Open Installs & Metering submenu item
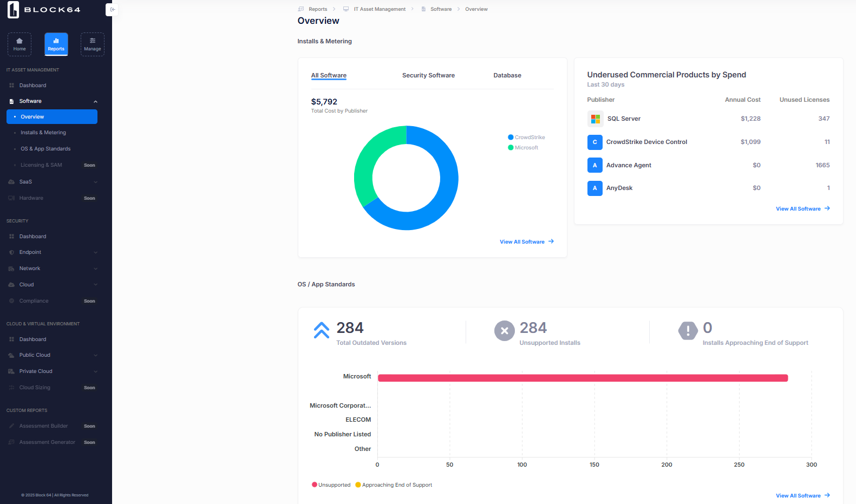This screenshot has width=856, height=504. click(x=43, y=133)
